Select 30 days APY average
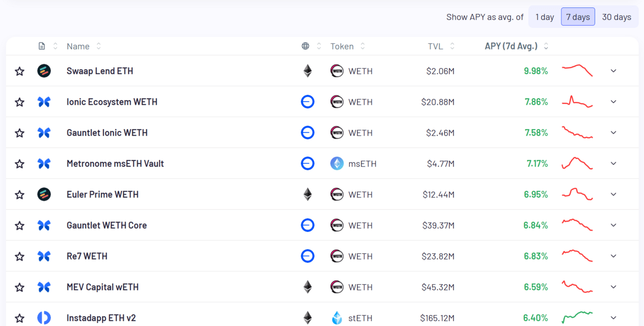The height and width of the screenshot is (326, 644). [617, 17]
